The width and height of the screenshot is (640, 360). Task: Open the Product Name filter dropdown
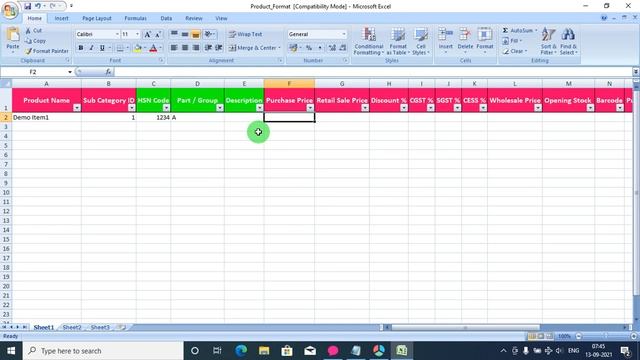tap(77, 108)
